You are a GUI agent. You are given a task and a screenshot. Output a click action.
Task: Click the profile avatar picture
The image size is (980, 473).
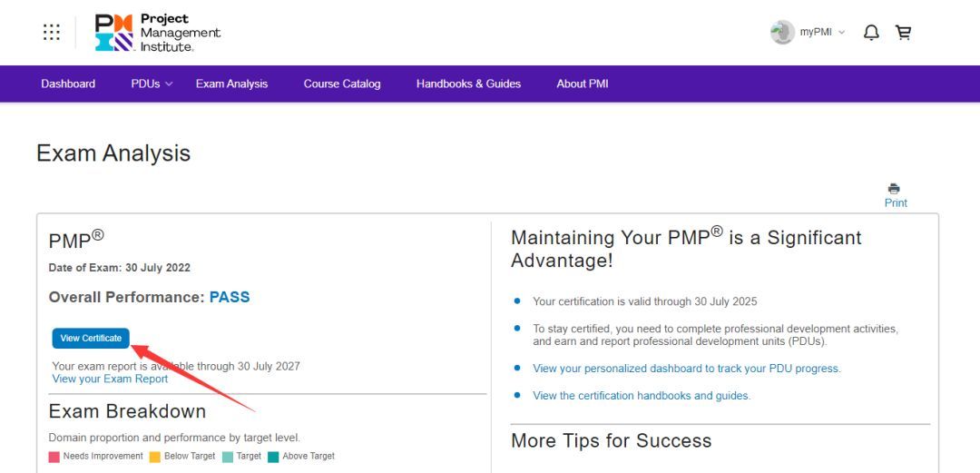point(782,33)
